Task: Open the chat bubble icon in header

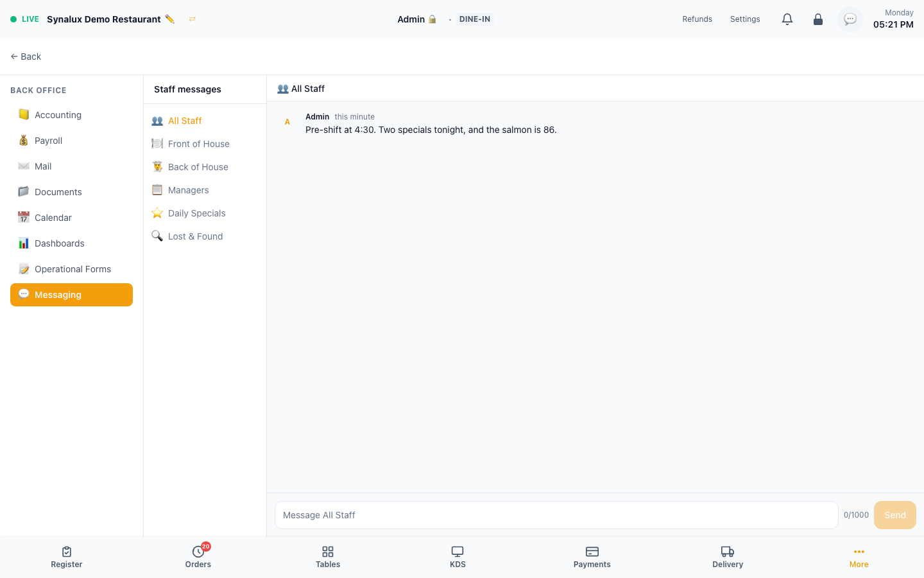Action: [x=850, y=19]
